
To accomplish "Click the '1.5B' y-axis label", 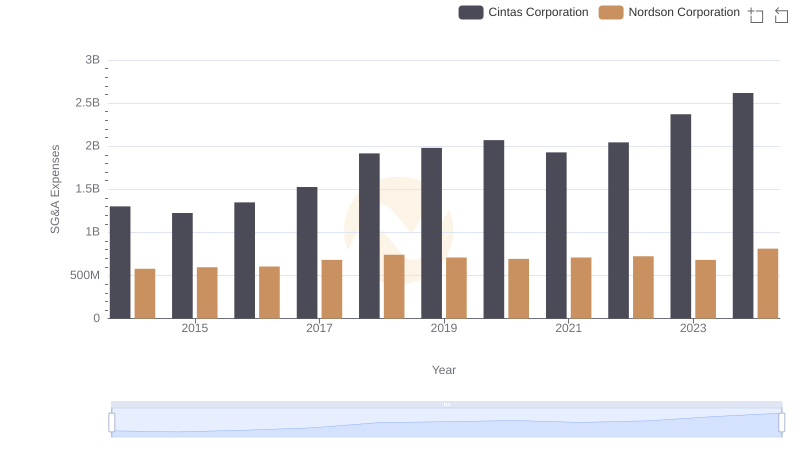I will tap(88, 189).
